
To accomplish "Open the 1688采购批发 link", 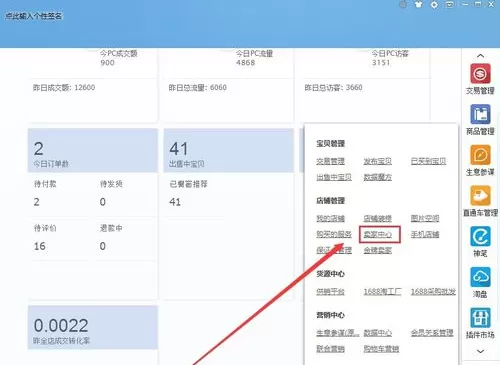I will 433,291.
